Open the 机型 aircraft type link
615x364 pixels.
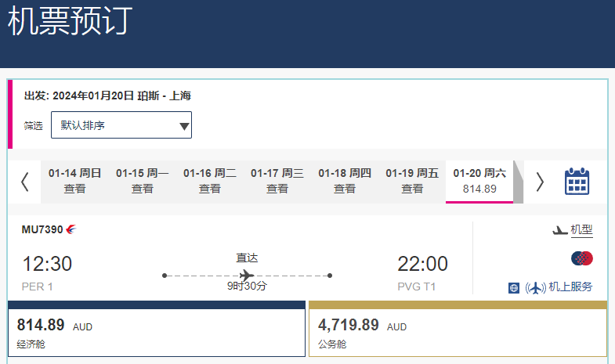tap(581, 230)
